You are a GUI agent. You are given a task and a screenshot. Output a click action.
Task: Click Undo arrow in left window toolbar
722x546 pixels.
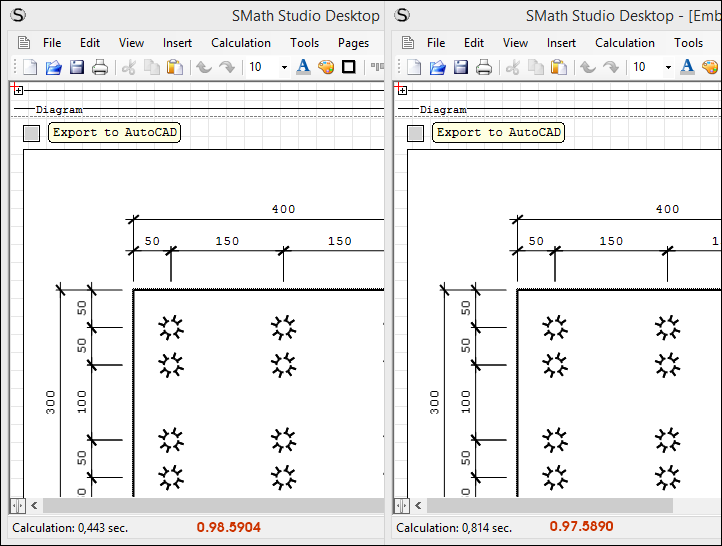click(203, 67)
